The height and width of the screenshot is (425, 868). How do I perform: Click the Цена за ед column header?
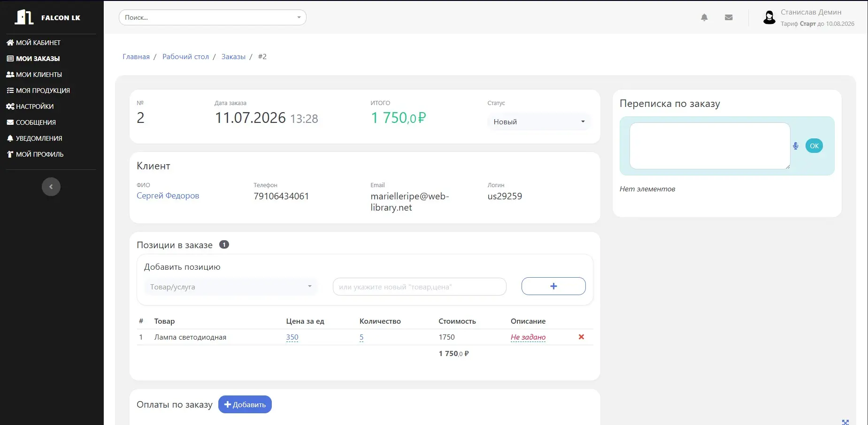click(x=305, y=321)
